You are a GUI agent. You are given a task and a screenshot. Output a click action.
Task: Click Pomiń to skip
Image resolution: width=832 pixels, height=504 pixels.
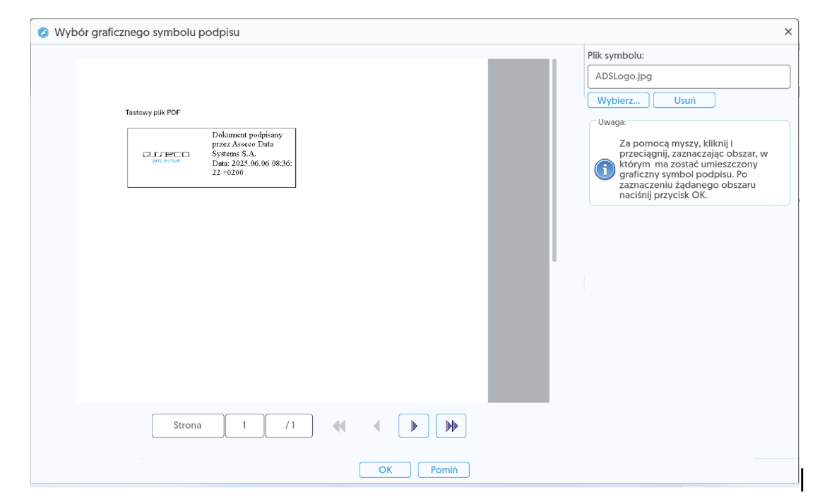point(444,470)
